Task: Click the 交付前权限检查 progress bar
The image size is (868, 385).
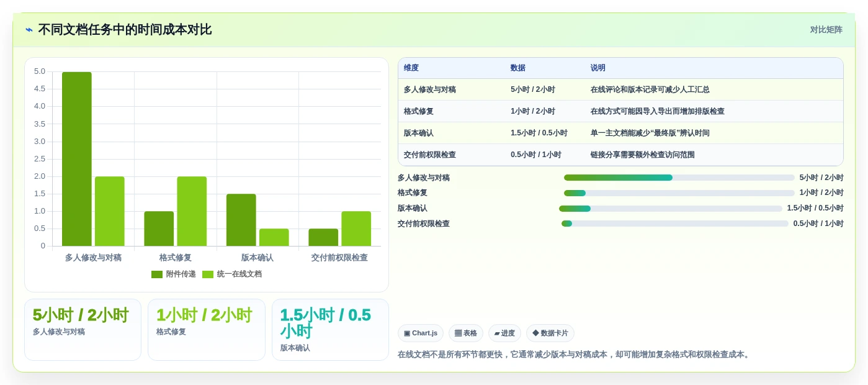Action: (675, 224)
